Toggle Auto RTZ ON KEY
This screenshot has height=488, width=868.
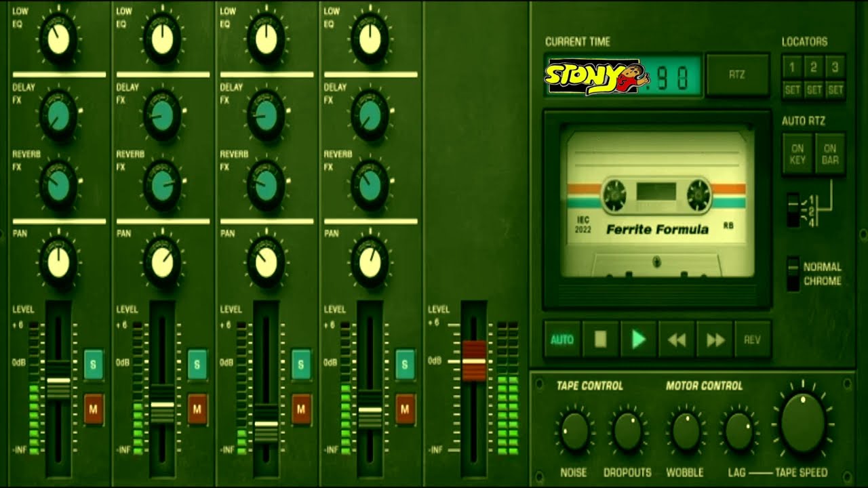[x=797, y=154]
